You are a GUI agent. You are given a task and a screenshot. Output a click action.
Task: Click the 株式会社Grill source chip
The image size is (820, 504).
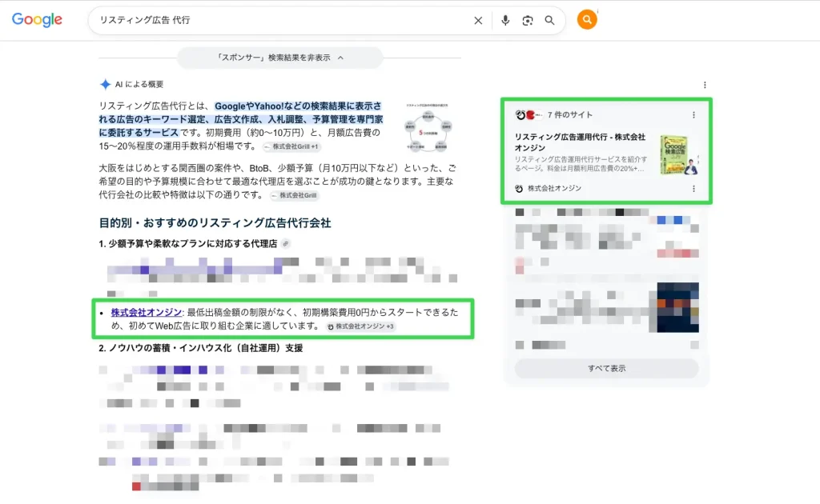click(x=295, y=195)
